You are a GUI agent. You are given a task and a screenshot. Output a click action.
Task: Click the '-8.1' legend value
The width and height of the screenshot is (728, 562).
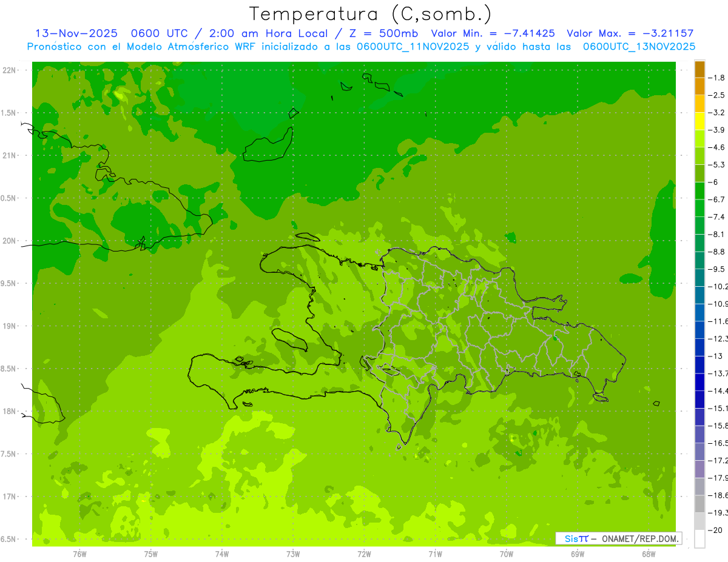pos(716,234)
